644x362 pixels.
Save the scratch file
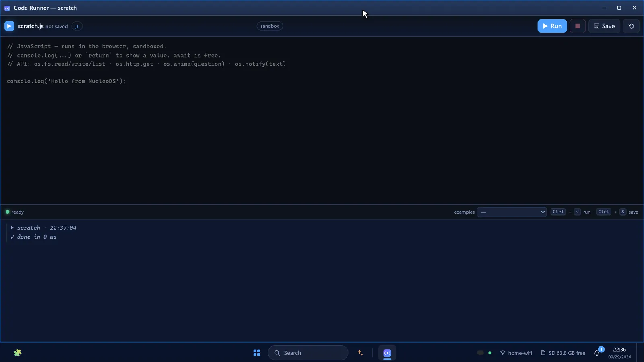pos(604,26)
